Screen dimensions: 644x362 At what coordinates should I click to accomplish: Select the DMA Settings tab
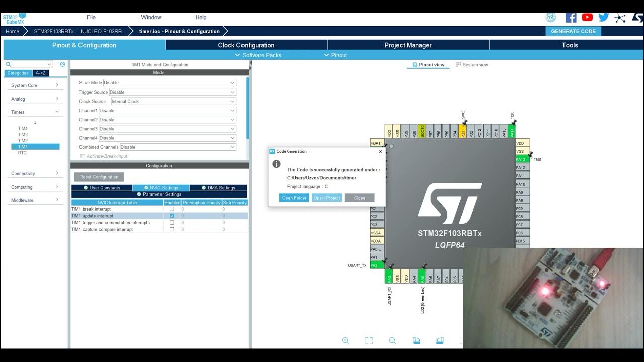218,188
